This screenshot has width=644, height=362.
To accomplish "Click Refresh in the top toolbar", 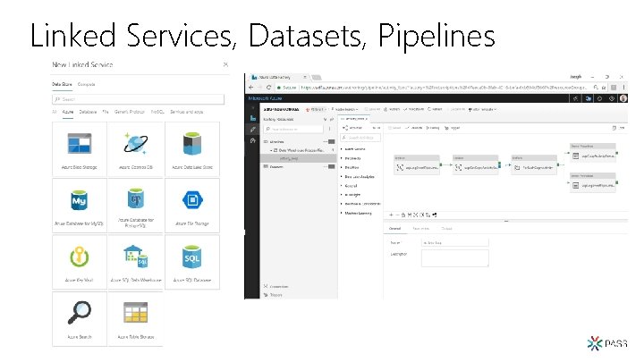I will pyautogui.click(x=435, y=109).
